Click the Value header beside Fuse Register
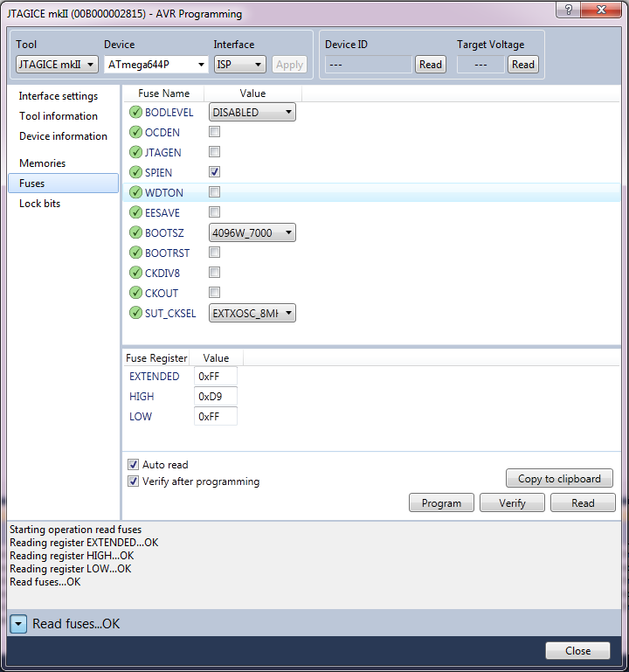629x672 pixels. [x=216, y=358]
